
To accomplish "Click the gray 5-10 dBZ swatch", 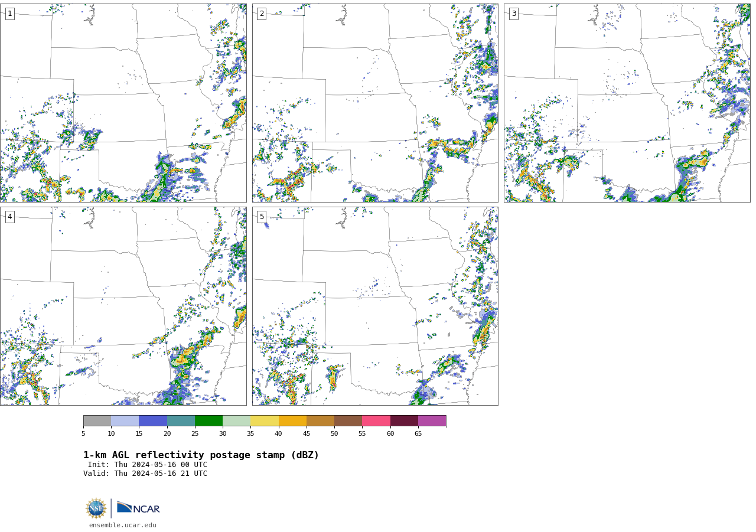I will point(97,421).
